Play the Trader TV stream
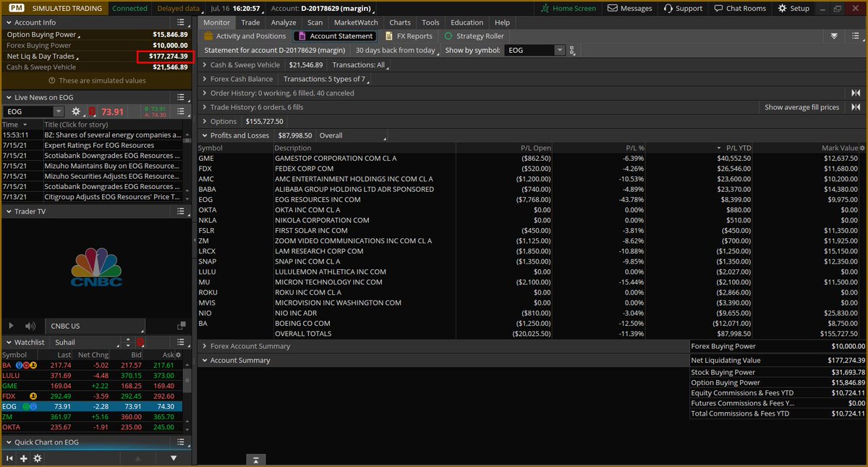The width and height of the screenshot is (868, 467). click(x=10, y=327)
